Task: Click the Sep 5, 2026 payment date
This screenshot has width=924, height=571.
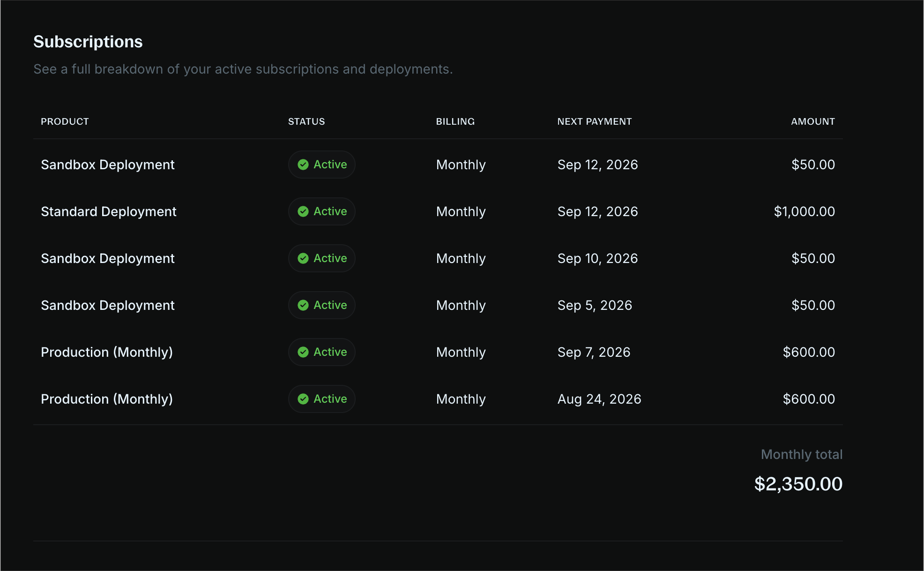Action: click(x=595, y=305)
